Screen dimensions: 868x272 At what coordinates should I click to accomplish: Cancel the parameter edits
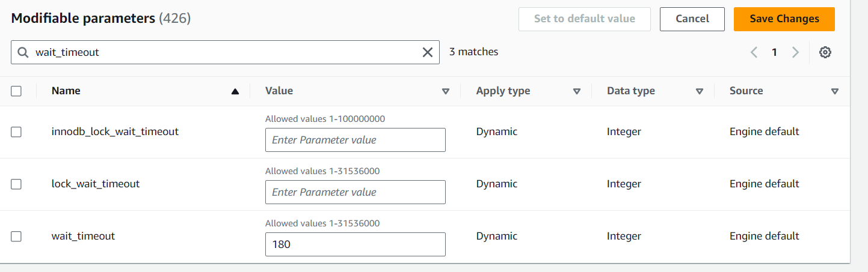click(x=692, y=19)
